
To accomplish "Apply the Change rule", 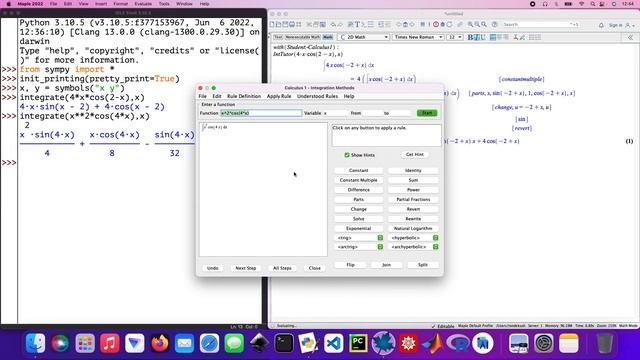I will pyautogui.click(x=358, y=209).
